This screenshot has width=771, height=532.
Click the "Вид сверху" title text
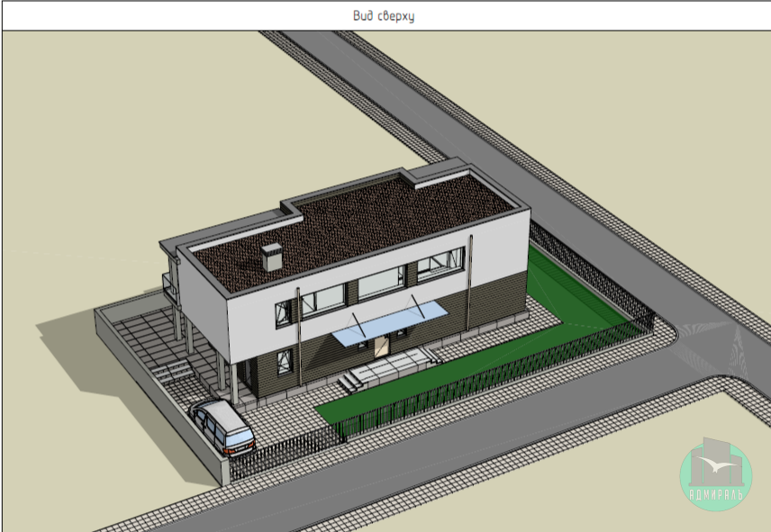(x=385, y=16)
